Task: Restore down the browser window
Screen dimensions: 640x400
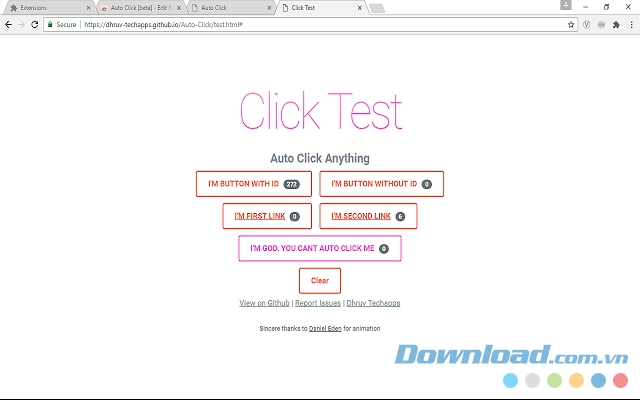Action: (x=607, y=7)
